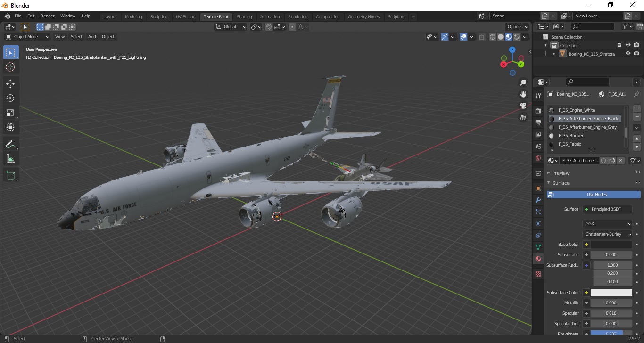Switch orthographic perspective grid icon
The width and height of the screenshot is (644, 343).
(523, 117)
